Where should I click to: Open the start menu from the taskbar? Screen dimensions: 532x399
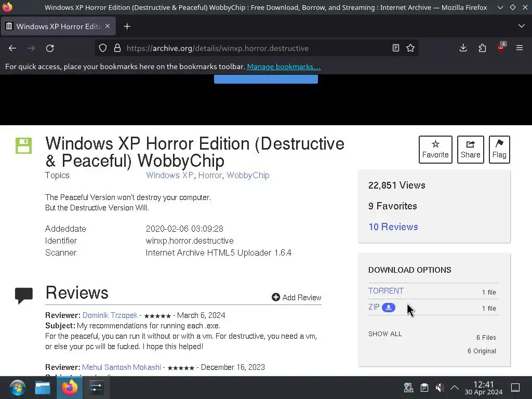pyautogui.click(x=17, y=388)
